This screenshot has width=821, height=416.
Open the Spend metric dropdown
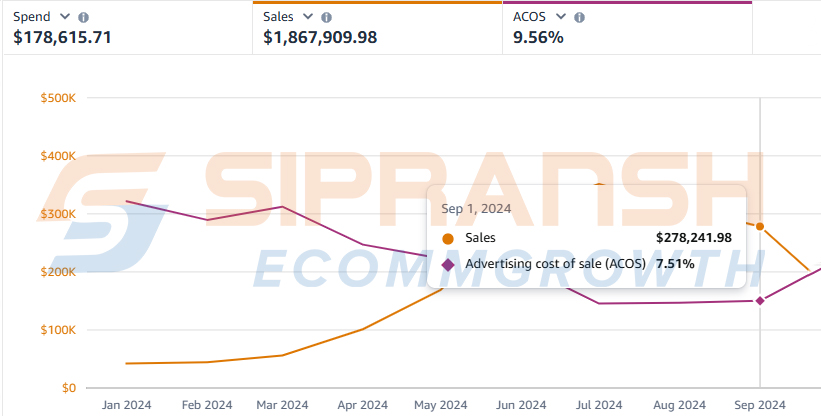point(66,17)
